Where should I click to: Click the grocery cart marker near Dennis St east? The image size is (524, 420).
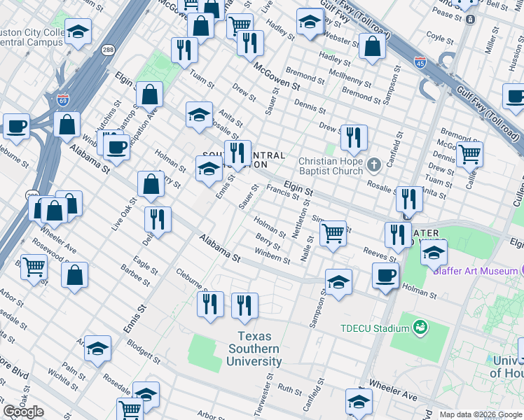point(469,156)
